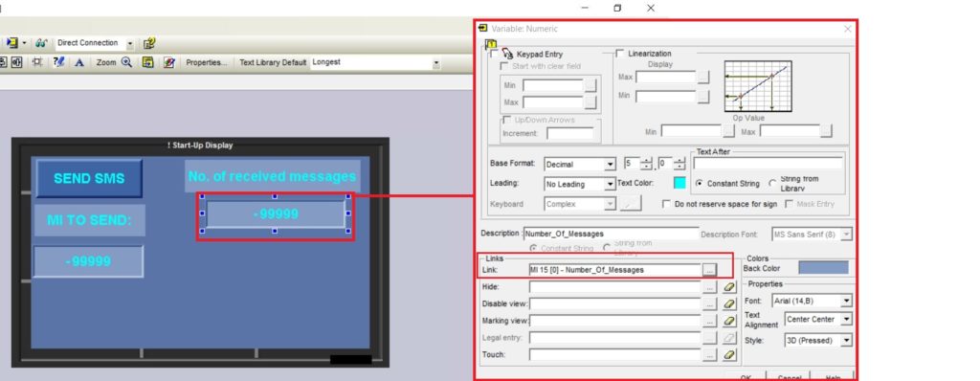Select the 'MI TO SEND:' text label
Viewport: 980px width, 381px height.
[89, 220]
